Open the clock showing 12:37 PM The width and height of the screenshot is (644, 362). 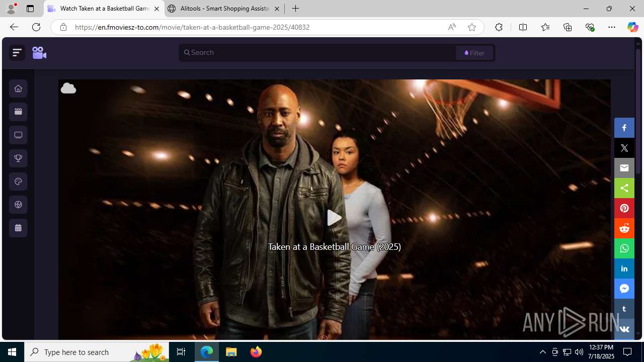click(600, 352)
